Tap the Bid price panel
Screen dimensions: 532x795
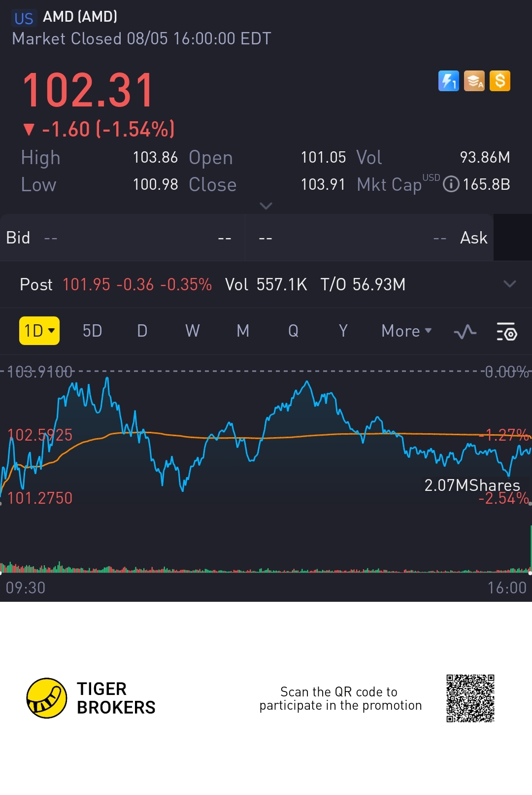coord(122,238)
